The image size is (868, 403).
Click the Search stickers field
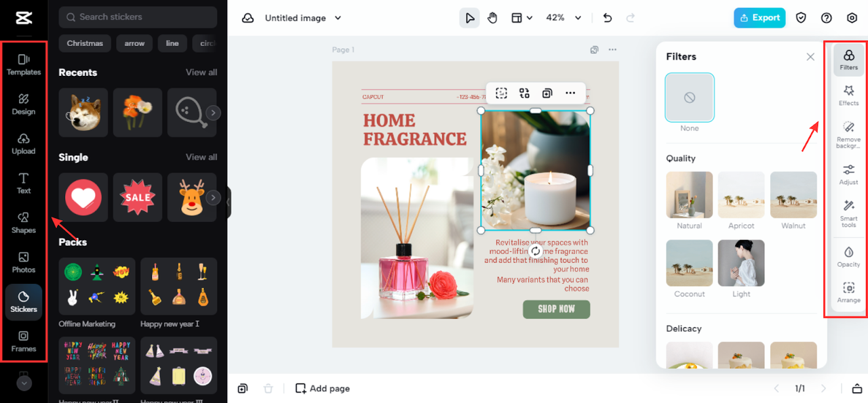[138, 17]
